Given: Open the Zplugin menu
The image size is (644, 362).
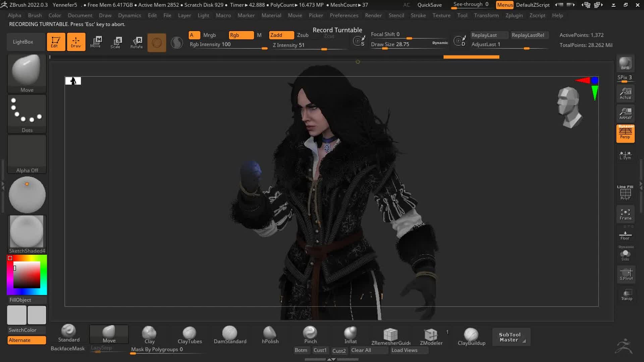Looking at the screenshot, I should click(514, 15).
